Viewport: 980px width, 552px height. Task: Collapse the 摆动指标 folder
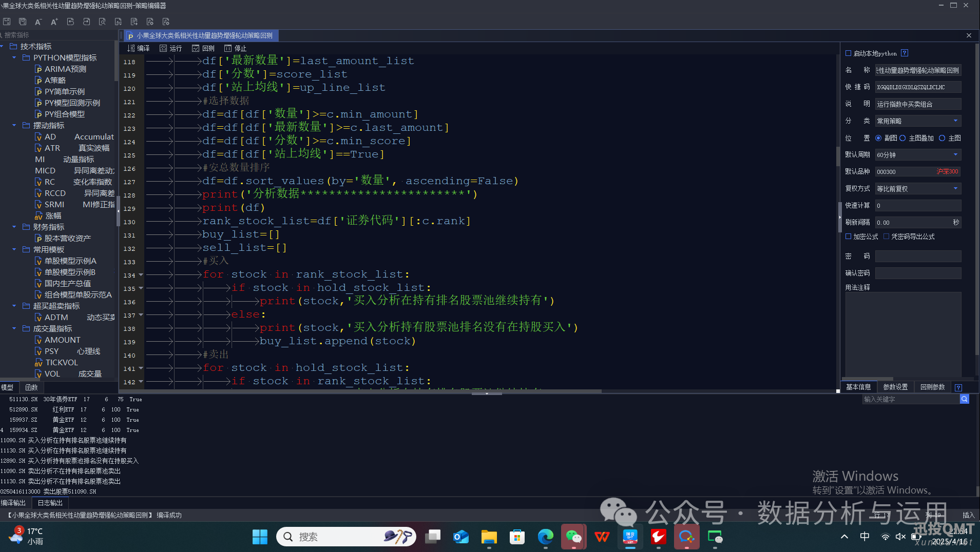14,126
